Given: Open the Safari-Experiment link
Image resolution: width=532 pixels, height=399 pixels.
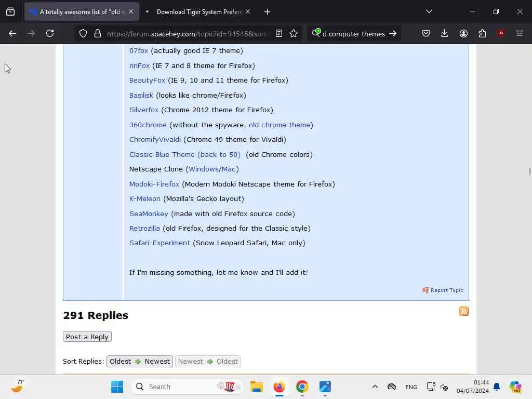Looking at the screenshot, I should coord(159,243).
